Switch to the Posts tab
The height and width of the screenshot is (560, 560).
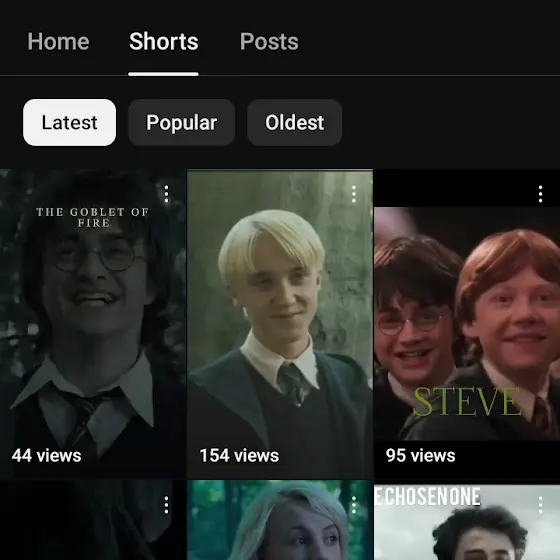[x=269, y=41]
